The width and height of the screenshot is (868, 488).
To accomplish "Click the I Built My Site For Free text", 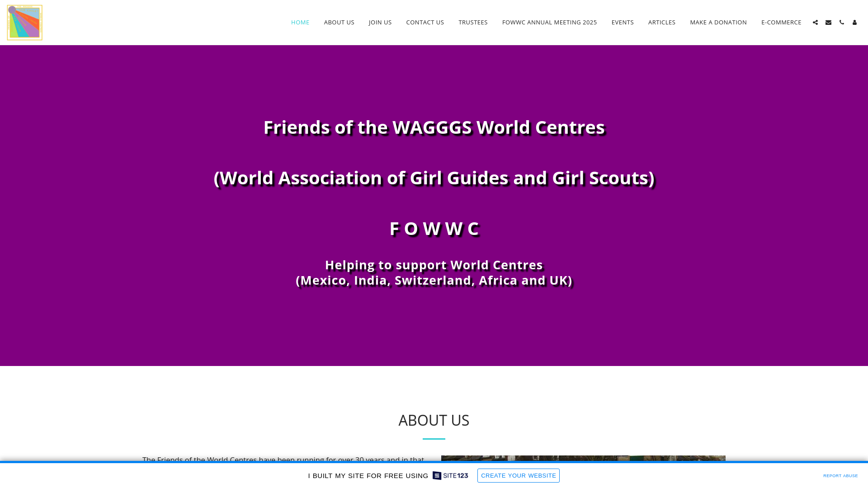I will 368,476.
